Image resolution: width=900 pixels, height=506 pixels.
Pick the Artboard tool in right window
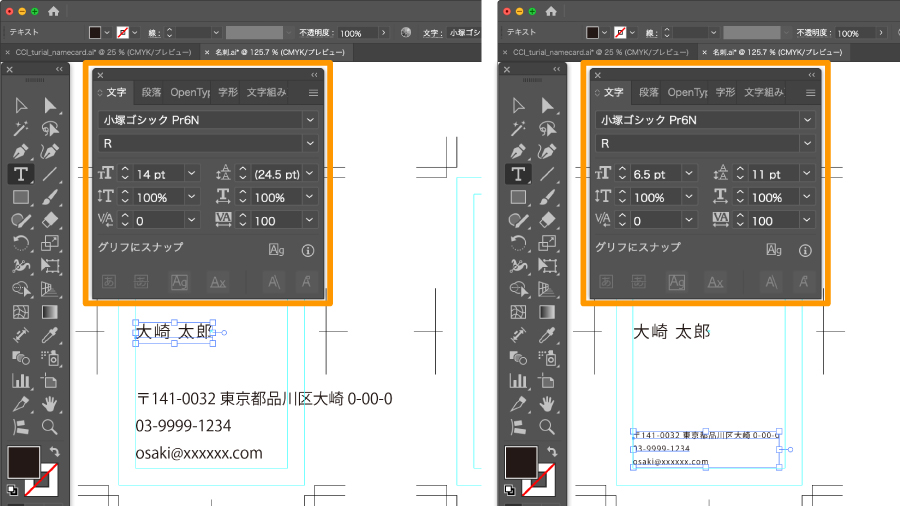pyautogui.click(x=547, y=381)
